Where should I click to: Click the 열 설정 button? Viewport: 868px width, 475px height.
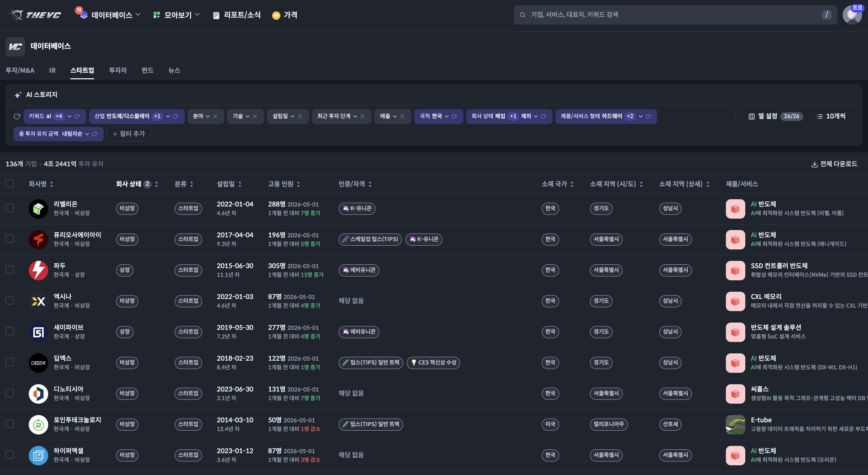pyautogui.click(x=775, y=116)
